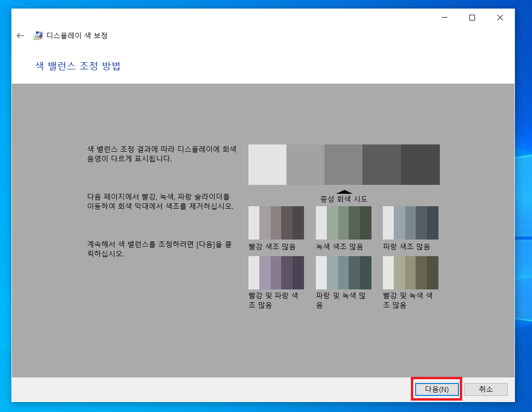Click the 색 밸런스 조정 방법 heading

click(78, 66)
